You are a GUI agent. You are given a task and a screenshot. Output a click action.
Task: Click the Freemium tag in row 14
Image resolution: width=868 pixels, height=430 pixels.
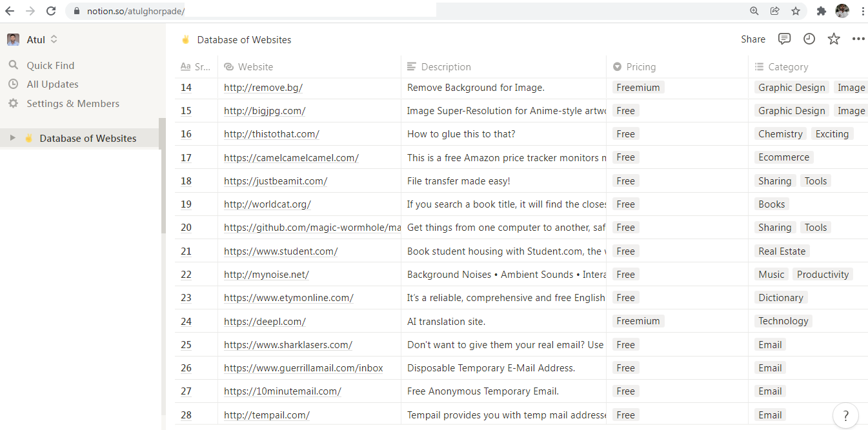pyautogui.click(x=638, y=88)
